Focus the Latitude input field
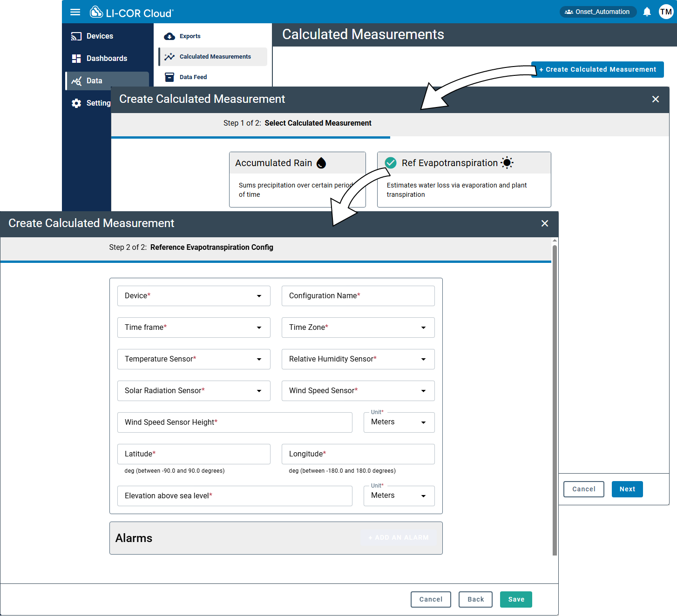 click(194, 454)
